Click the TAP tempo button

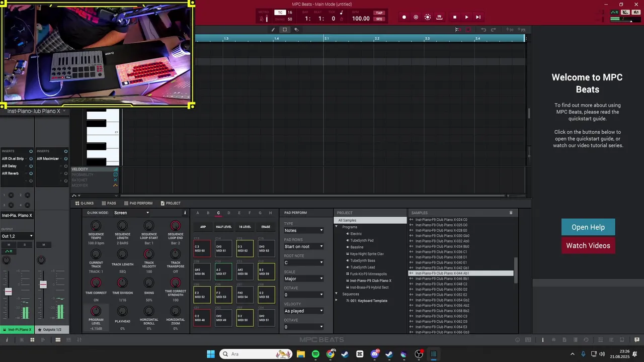click(x=379, y=13)
